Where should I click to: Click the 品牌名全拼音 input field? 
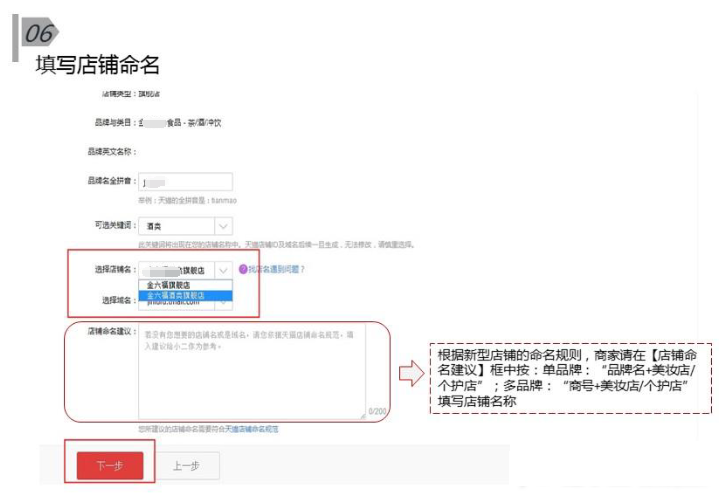click(185, 182)
